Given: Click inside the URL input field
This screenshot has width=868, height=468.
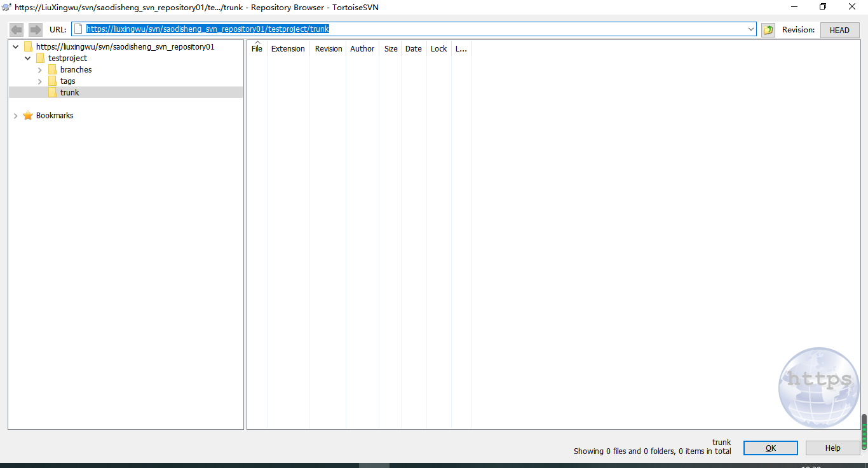Looking at the screenshot, I should pyautogui.click(x=414, y=29).
